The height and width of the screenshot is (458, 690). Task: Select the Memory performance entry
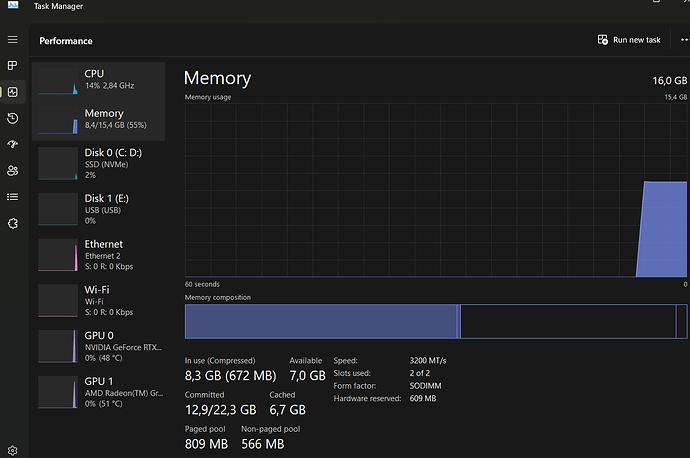(x=98, y=120)
